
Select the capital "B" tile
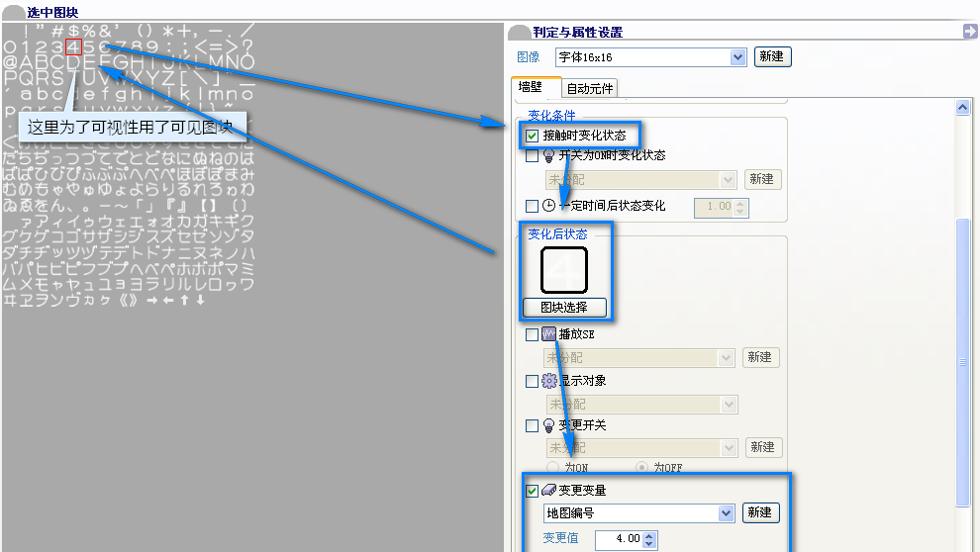(42, 62)
